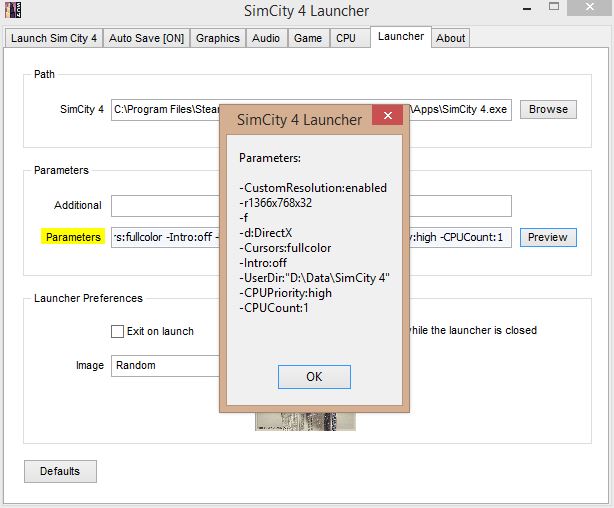Click OK in the Parameters dialog

coord(314,377)
